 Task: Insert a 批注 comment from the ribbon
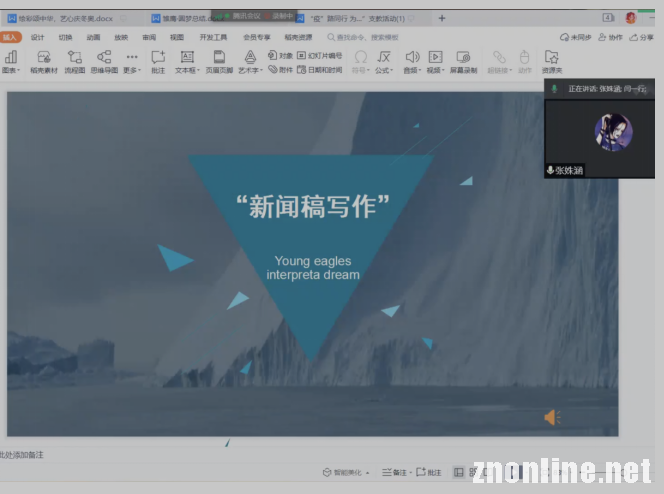click(158, 62)
